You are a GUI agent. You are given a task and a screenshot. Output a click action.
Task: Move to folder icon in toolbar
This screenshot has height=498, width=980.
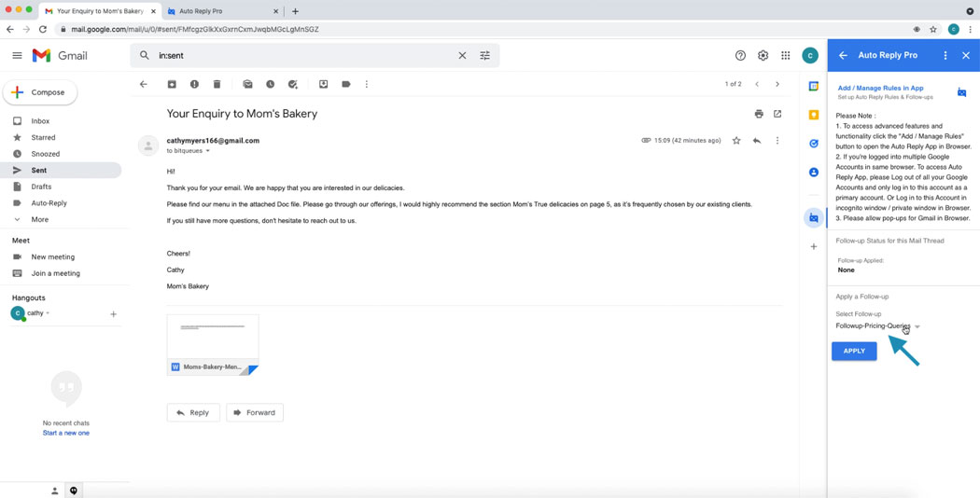(324, 84)
